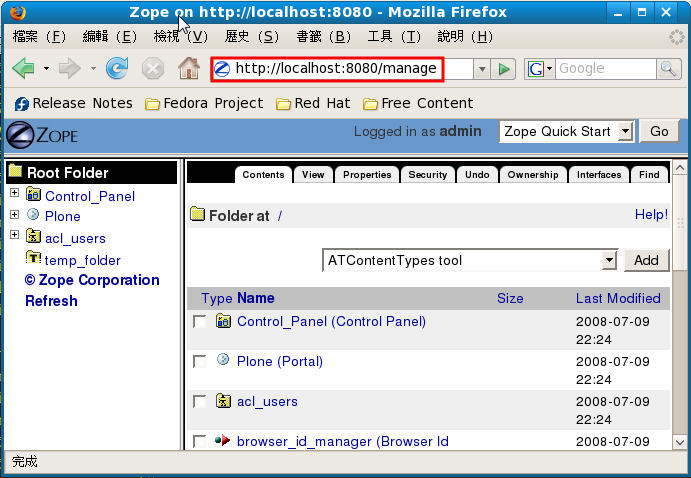Click the Refresh link in left pane
Screen dimensions: 691x478
[x=51, y=301]
